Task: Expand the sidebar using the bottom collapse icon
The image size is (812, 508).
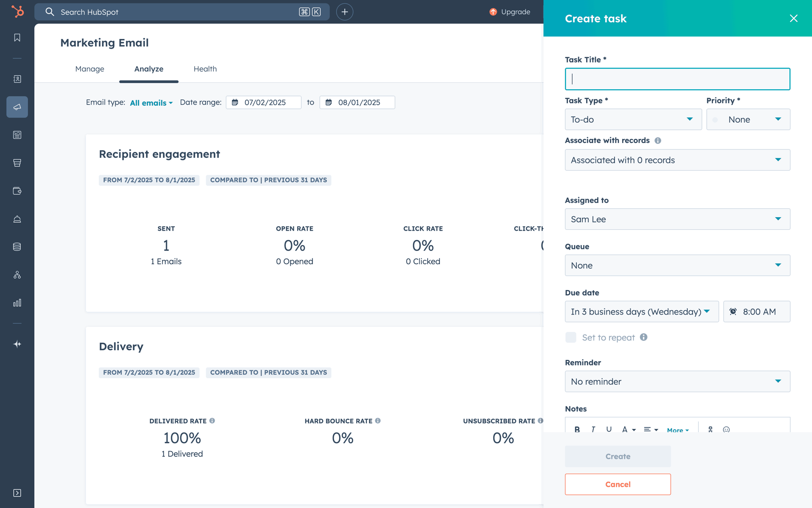Action: click(17, 493)
